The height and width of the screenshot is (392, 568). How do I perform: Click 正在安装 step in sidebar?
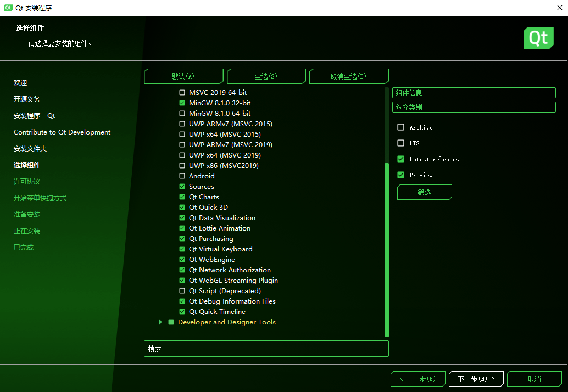coord(27,231)
